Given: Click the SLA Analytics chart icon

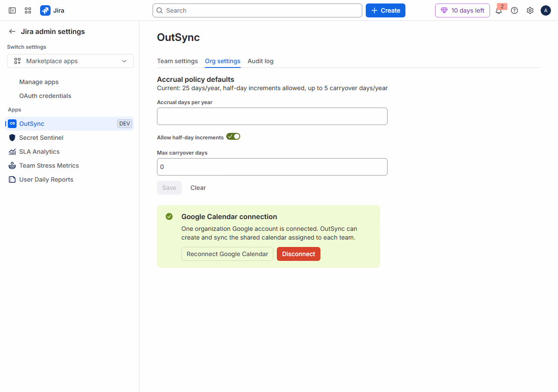Looking at the screenshot, I should click(x=12, y=152).
